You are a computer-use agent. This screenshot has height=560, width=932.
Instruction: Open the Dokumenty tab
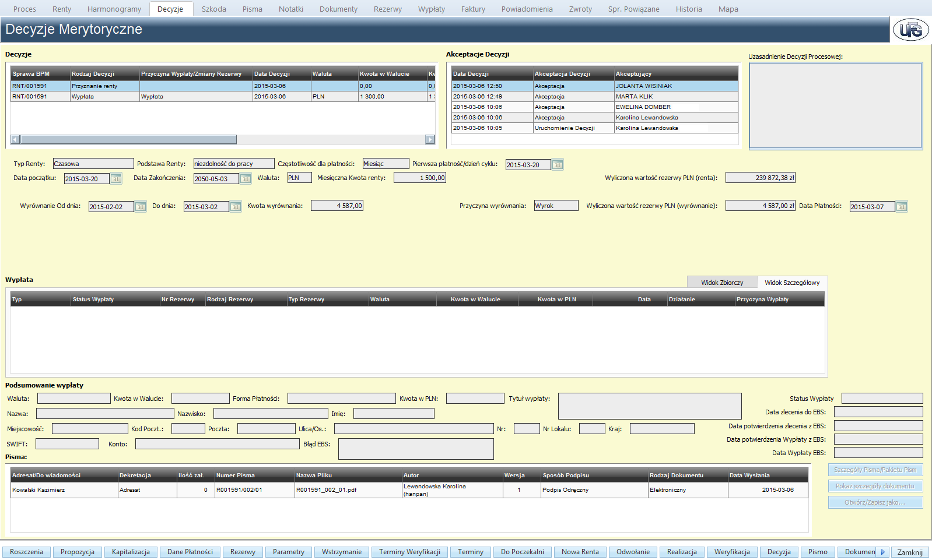[338, 9]
